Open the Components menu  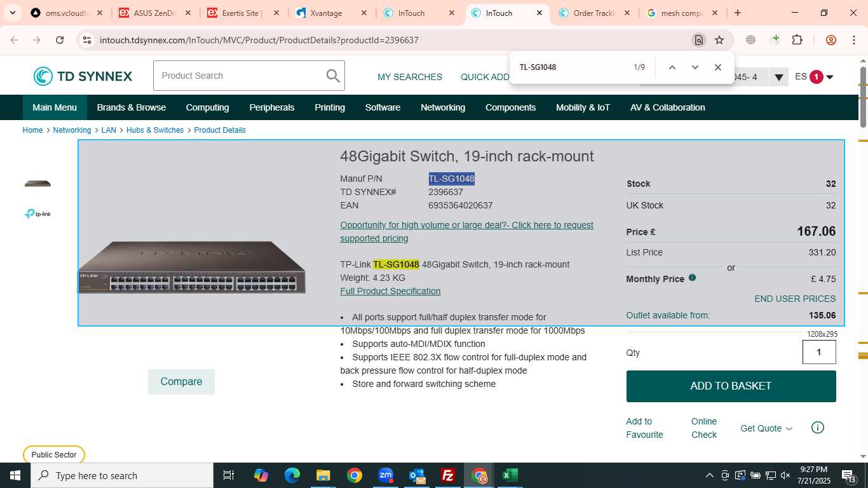pyautogui.click(x=510, y=107)
